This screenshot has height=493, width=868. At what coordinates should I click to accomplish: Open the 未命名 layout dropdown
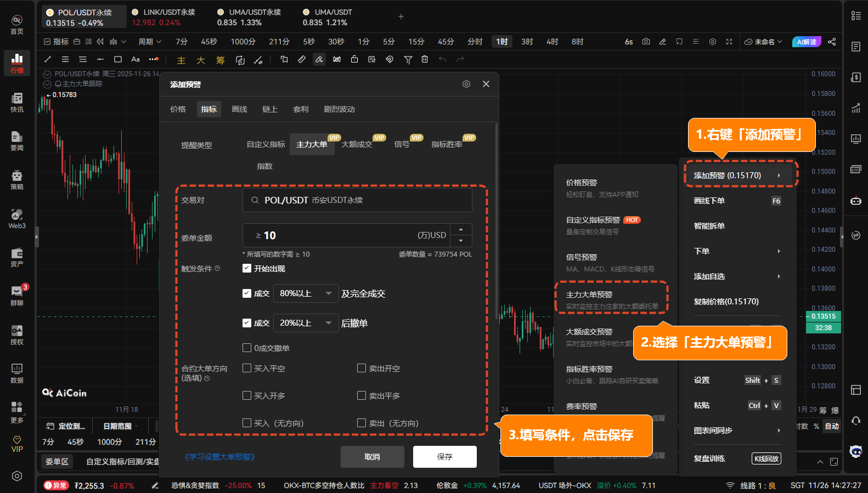coord(763,42)
